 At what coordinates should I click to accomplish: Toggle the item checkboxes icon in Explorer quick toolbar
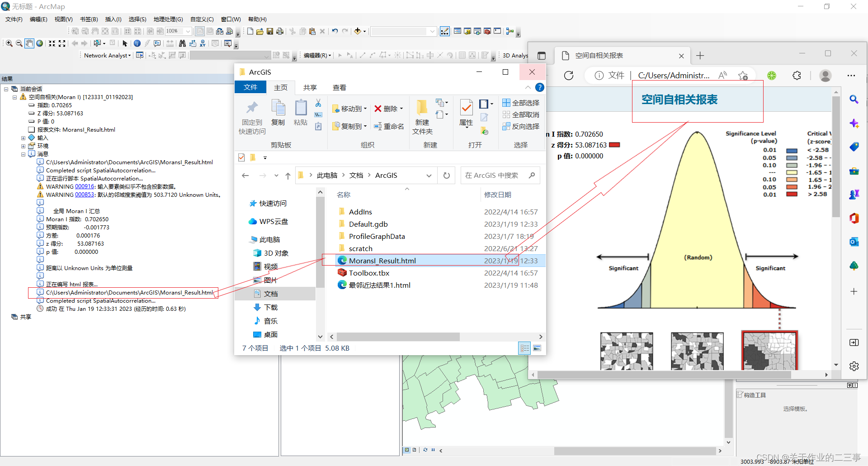coord(241,157)
